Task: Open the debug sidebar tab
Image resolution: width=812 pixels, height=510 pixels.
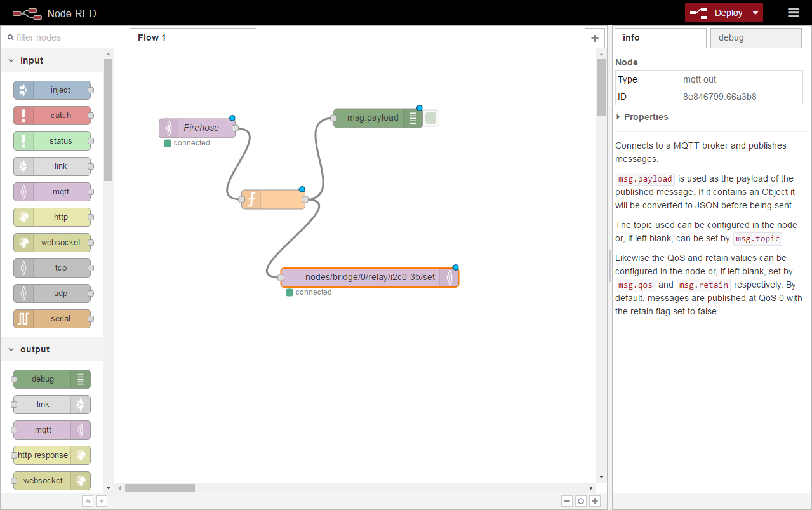Action: 756,37
